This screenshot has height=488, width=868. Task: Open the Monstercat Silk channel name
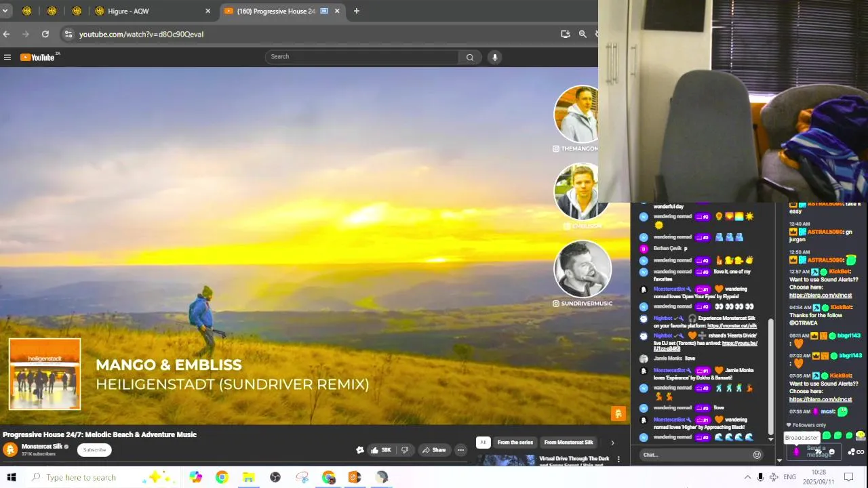pos(42,447)
